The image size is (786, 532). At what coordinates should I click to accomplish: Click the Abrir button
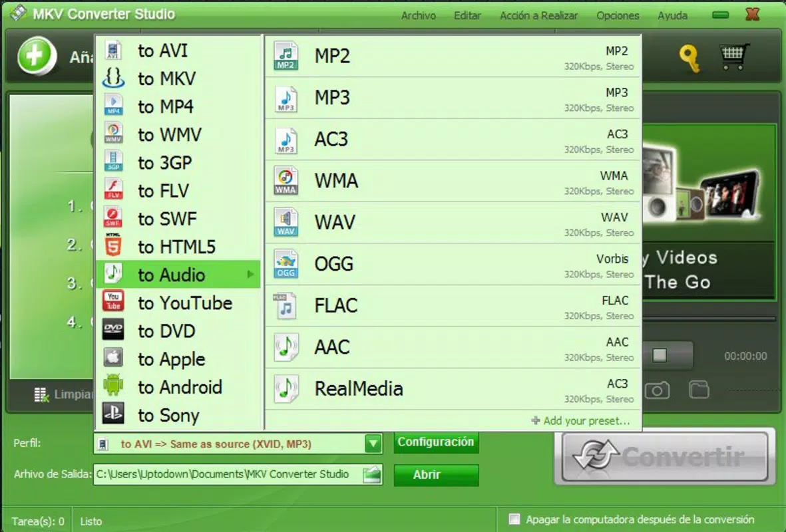tap(436, 475)
